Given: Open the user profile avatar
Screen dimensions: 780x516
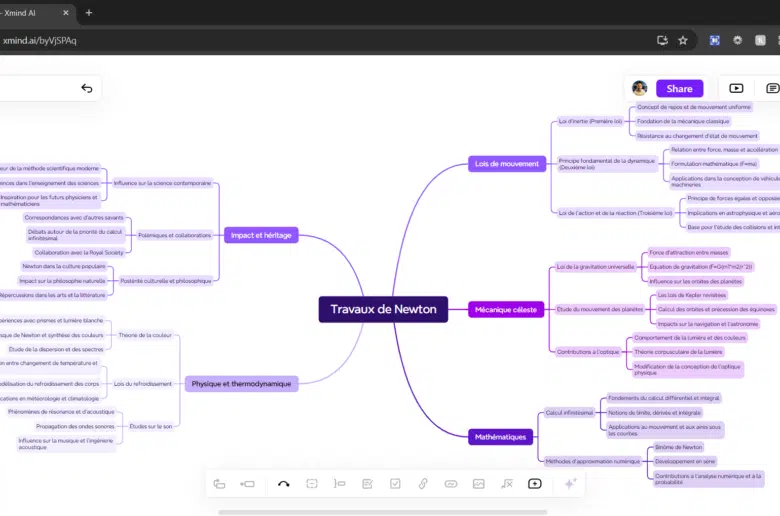Looking at the screenshot, I should pos(640,88).
